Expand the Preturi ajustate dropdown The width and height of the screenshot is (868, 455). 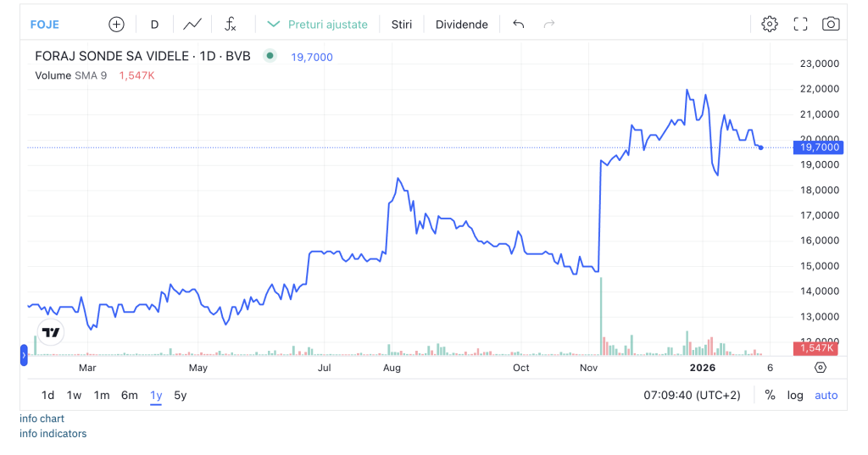[x=318, y=25]
